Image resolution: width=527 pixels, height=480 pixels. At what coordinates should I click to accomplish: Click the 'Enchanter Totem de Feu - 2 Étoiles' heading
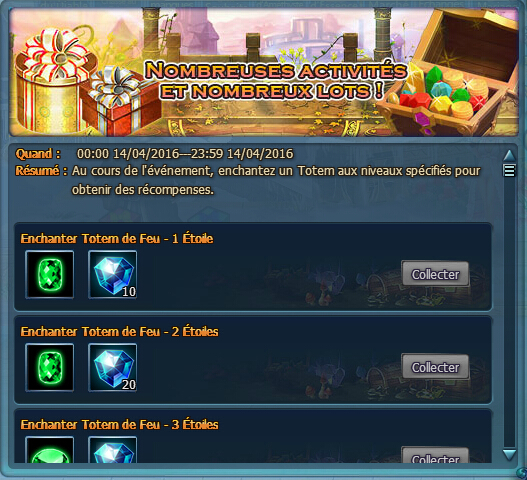point(119,332)
